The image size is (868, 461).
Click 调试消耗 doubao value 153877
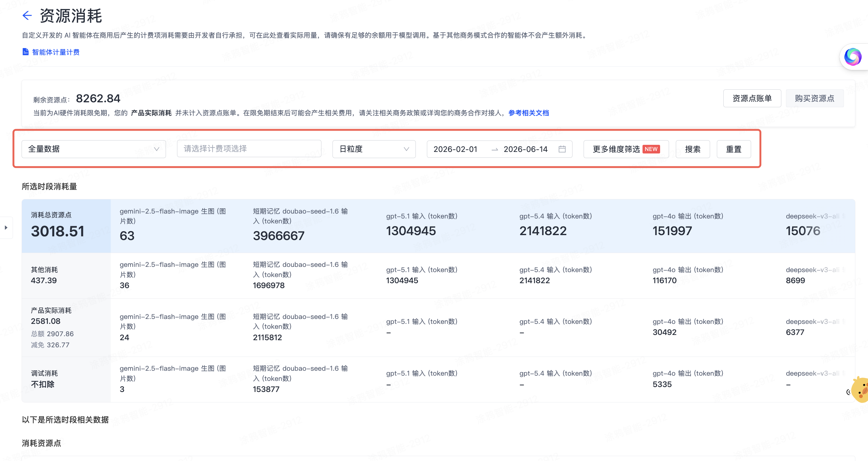point(266,389)
